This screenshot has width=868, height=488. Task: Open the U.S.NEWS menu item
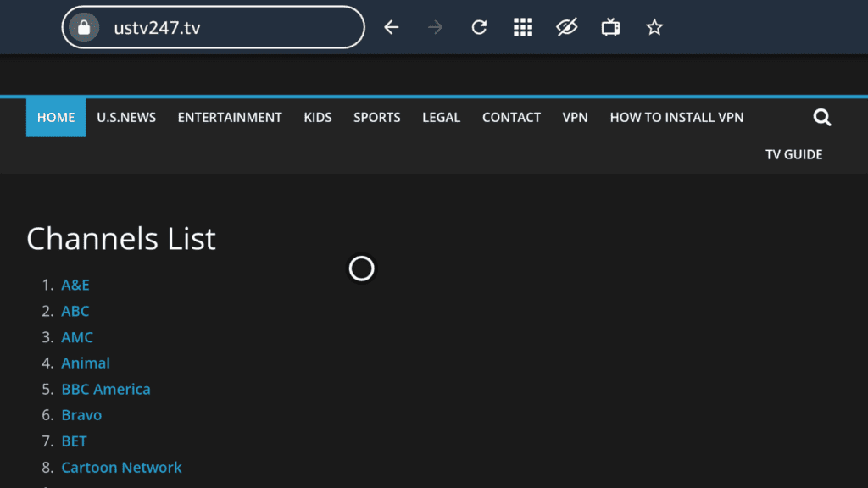126,117
